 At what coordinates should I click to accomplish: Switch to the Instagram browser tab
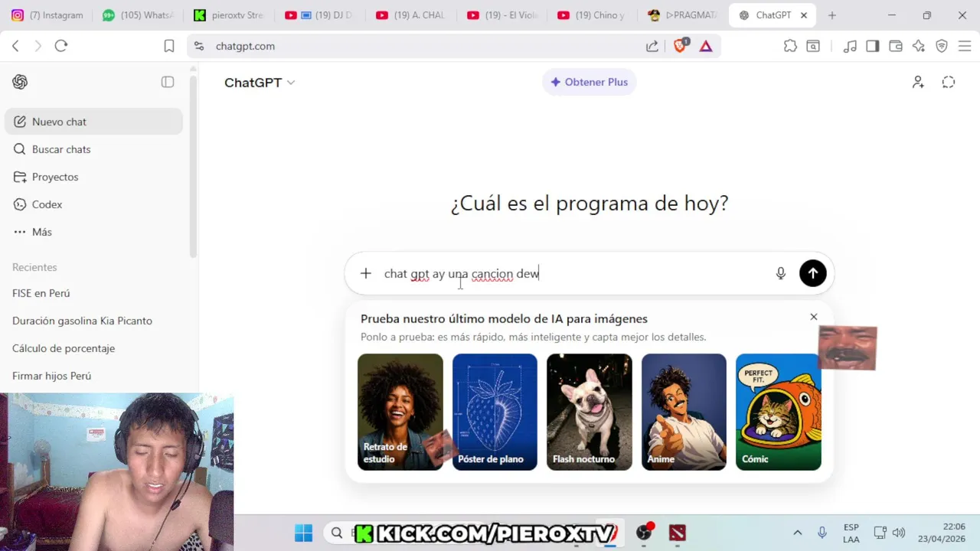pos(47,15)
